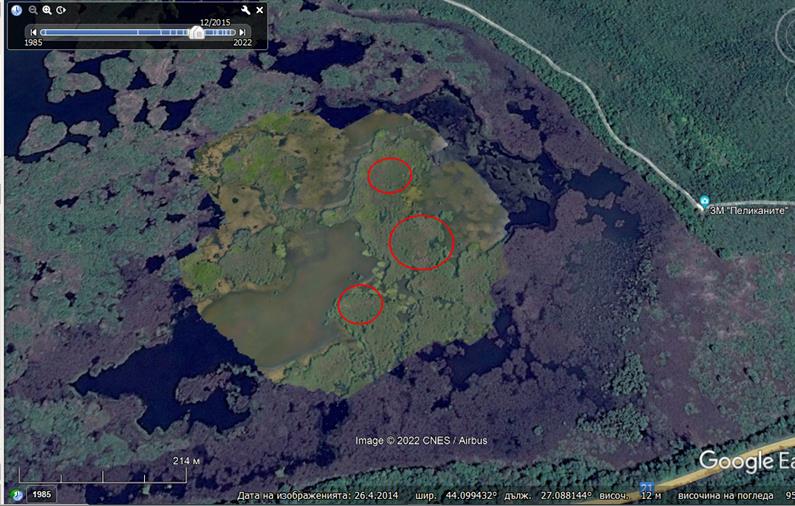Click the 1985 historical imagery button
The height and width of the screenshot is (506, 795).
click(x=41, y=494)
